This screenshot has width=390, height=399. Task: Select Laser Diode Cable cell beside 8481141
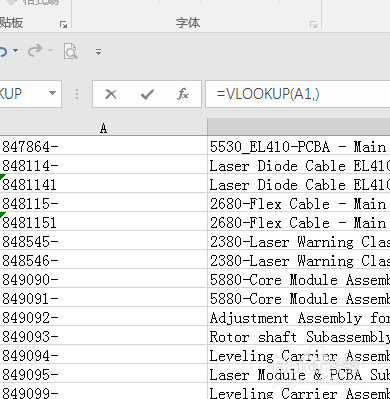(299, 183)
